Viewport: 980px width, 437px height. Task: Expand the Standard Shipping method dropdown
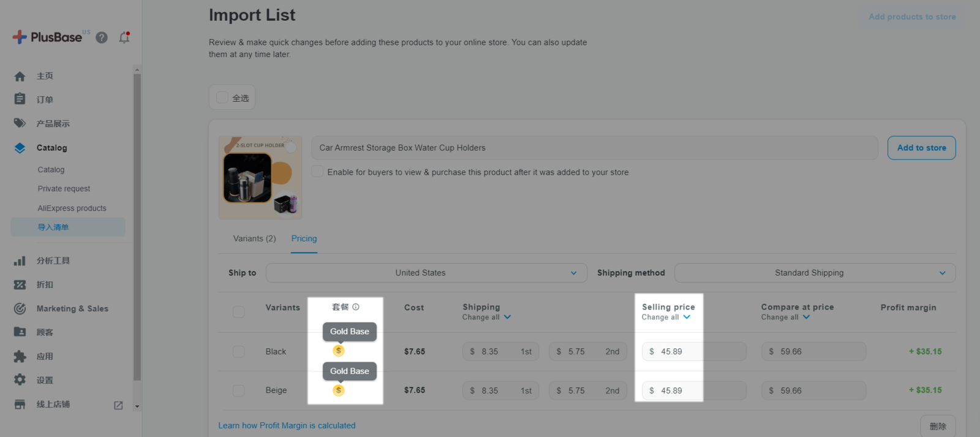coord(815,273)
